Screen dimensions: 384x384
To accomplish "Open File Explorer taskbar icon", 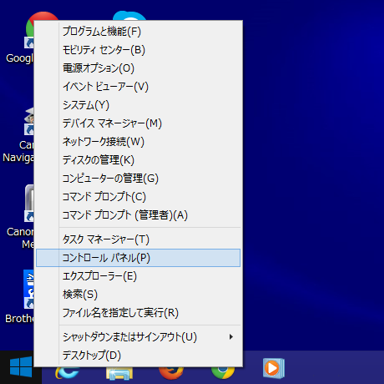I will [x=120, y=373].
